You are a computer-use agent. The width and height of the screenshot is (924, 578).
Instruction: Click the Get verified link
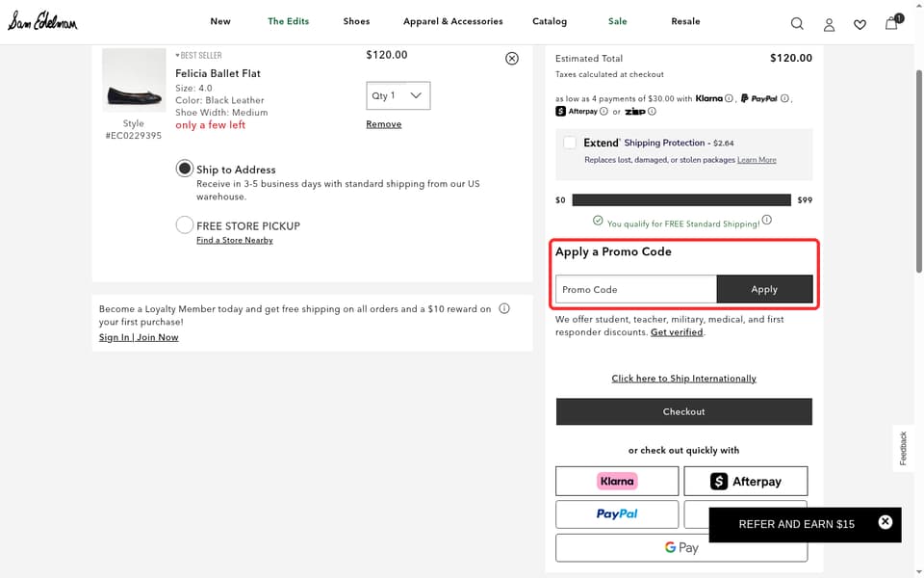point(677,332)
